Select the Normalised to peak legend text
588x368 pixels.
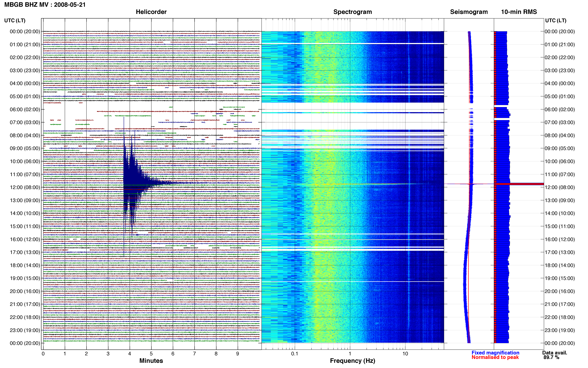click(495, 357)
